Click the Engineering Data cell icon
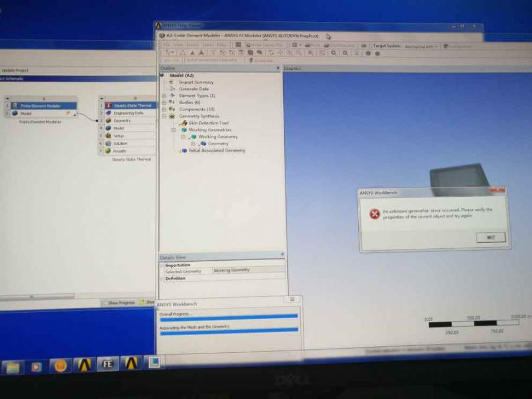532x399 pixels. (x=109, y=113)
